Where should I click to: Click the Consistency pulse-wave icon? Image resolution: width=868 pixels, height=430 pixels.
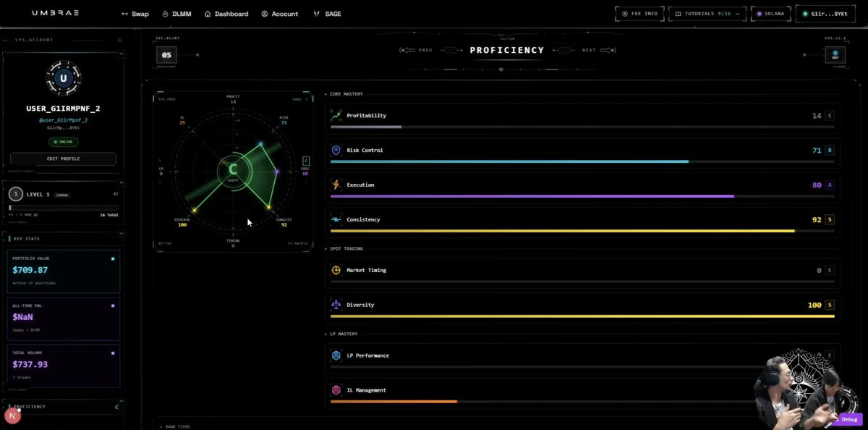coord(336,219)
